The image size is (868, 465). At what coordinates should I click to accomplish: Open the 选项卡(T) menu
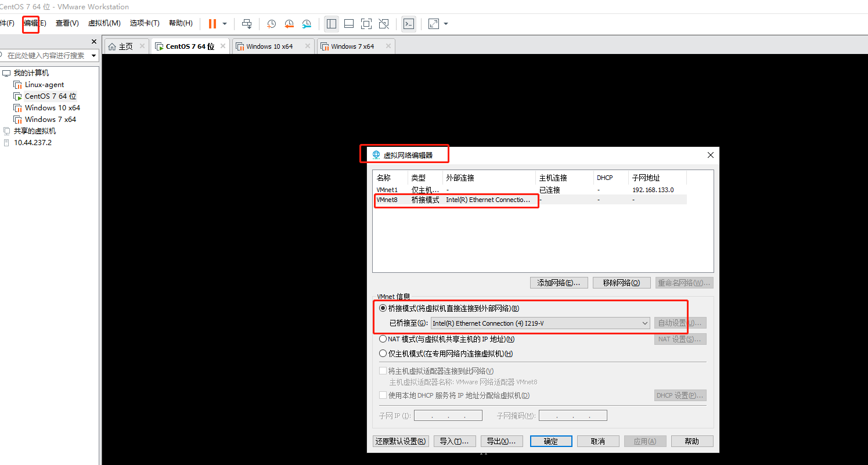(x=145, y=23)
